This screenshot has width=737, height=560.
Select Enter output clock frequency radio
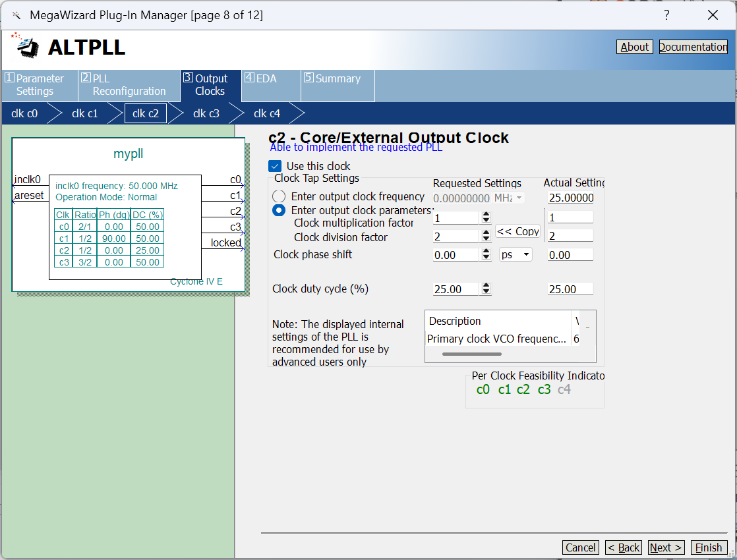[279, 196]
